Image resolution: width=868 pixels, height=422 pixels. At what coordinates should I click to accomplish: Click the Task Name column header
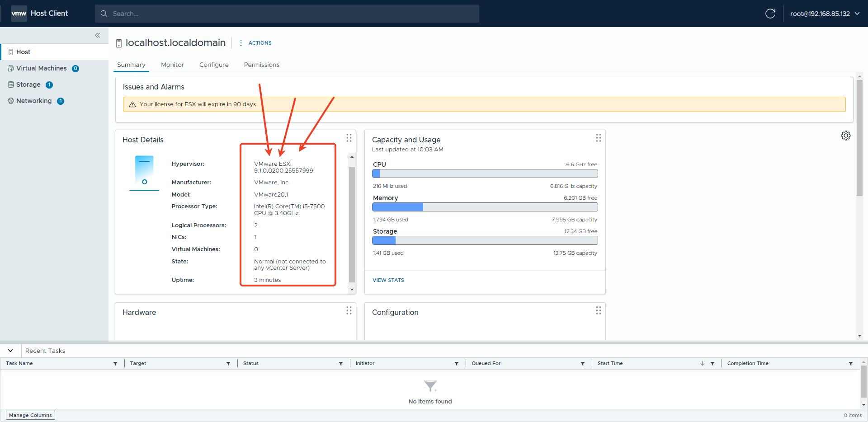[19, 363]
